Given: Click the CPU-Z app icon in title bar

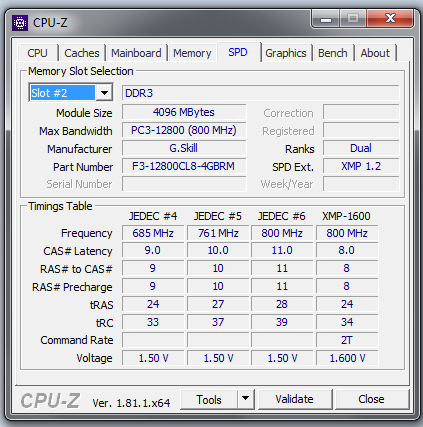Looking at the screenshot, I should [20, 23].
